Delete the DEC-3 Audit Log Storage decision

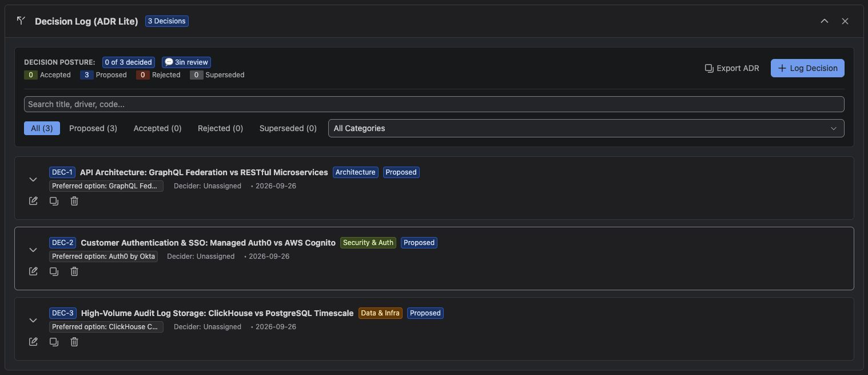click(74, 342)
